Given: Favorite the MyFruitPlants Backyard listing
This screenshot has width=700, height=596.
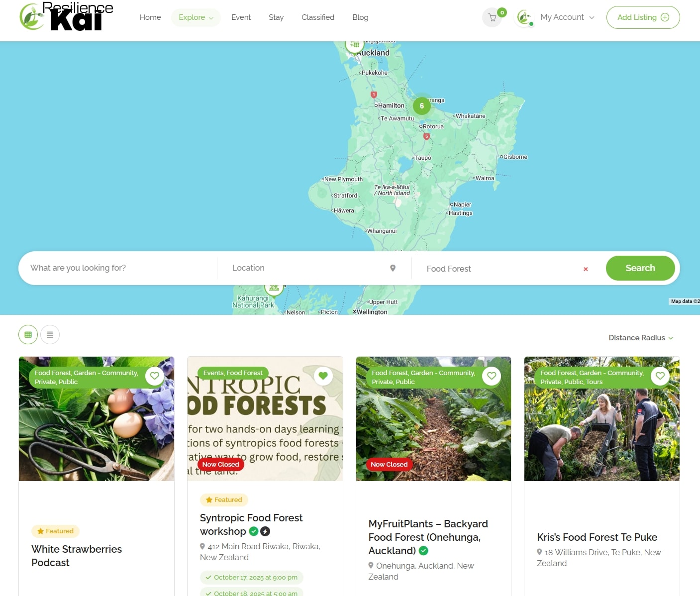Looking at the screenshot, I should click(x=492, y=376).
